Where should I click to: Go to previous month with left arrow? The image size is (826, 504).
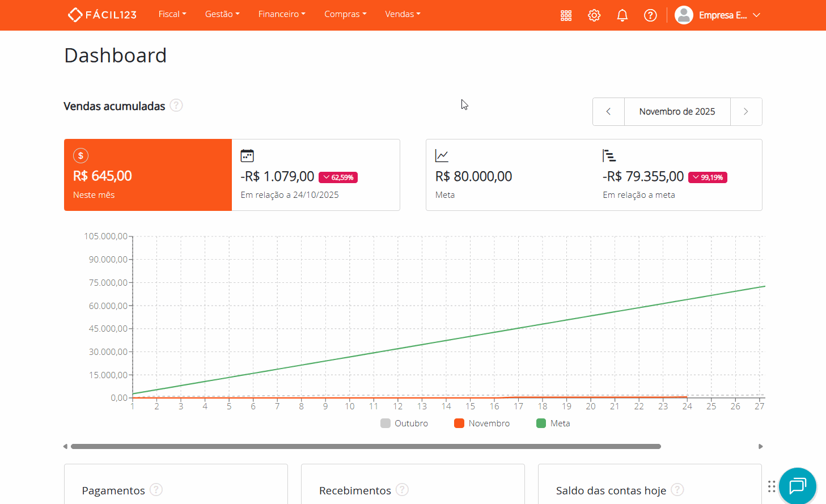click(x=608, y=112)
